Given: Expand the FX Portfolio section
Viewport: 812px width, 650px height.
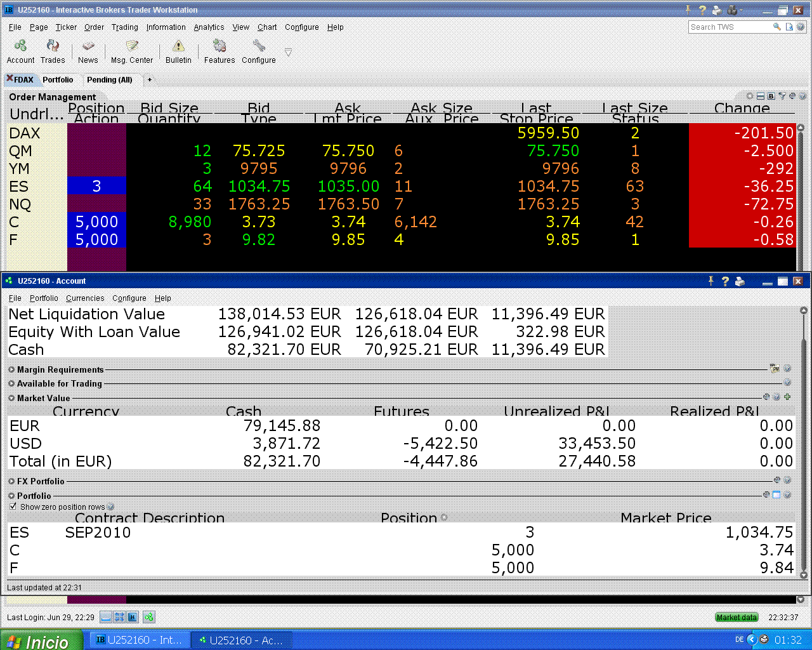Looking at the screenshot, I should click(x=11, y=481).
